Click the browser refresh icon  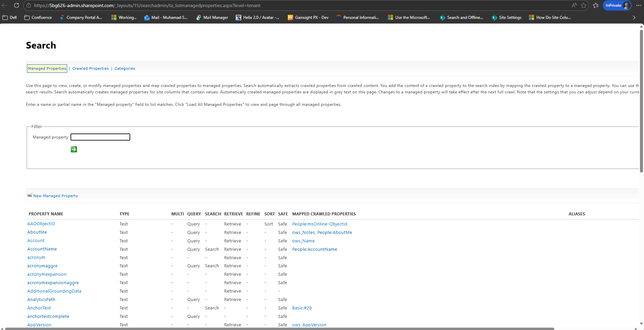pyautogui.click(x=16, y=5)
